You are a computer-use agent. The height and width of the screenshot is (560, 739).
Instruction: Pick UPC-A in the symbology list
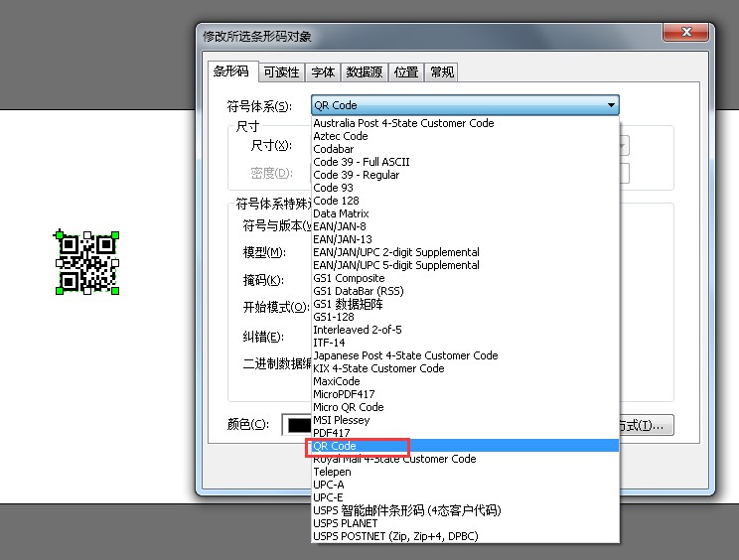(329, 485)
